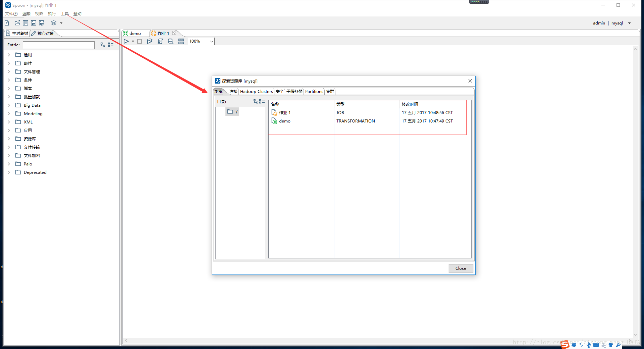
Task: Expand the 文件管理 folder
Action: (9, 71)
